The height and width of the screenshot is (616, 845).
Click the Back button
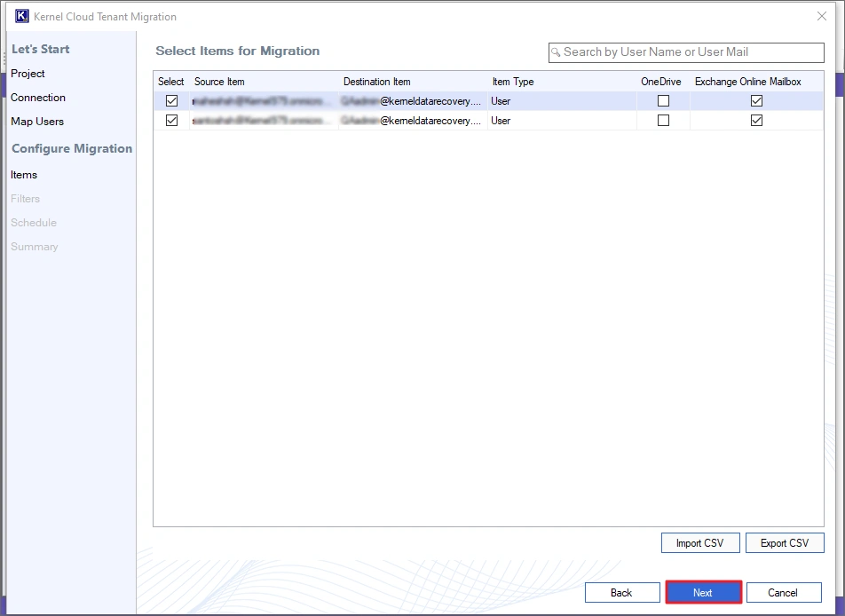tap(621, 592)
